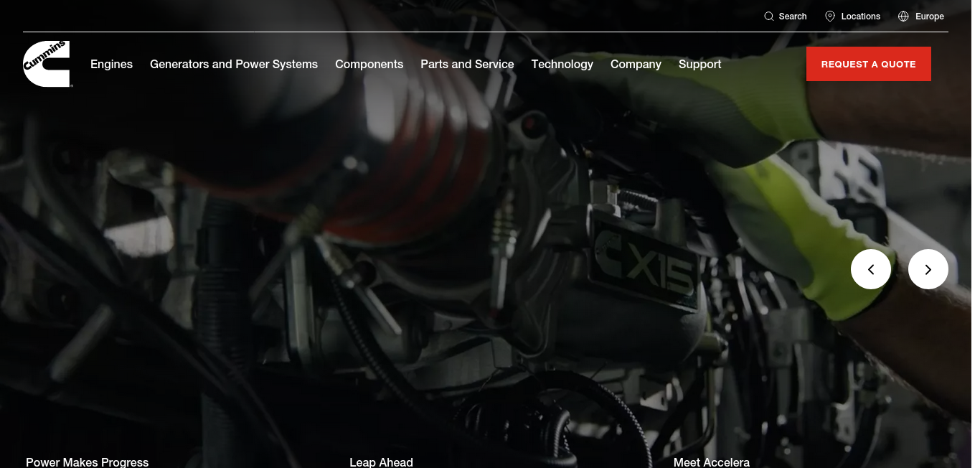This screenshot has height=468, width=980.
Task: Open the Company menu
Action: [x=636, y=64]
